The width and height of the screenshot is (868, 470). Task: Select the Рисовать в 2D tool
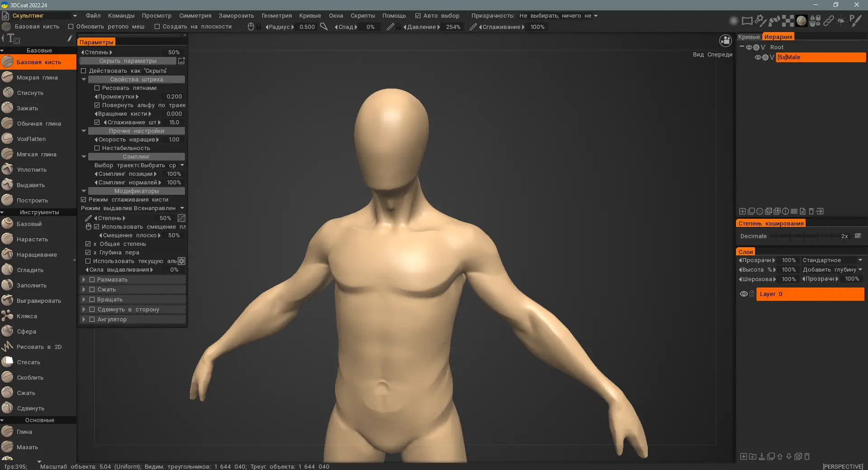38,347
